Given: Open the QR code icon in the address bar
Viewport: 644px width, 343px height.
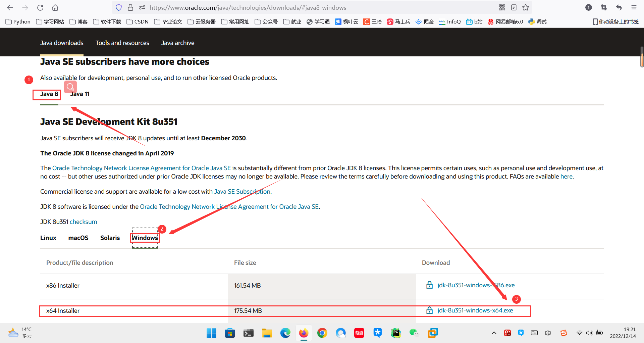Looking at the screenshot, I should 502,7.
